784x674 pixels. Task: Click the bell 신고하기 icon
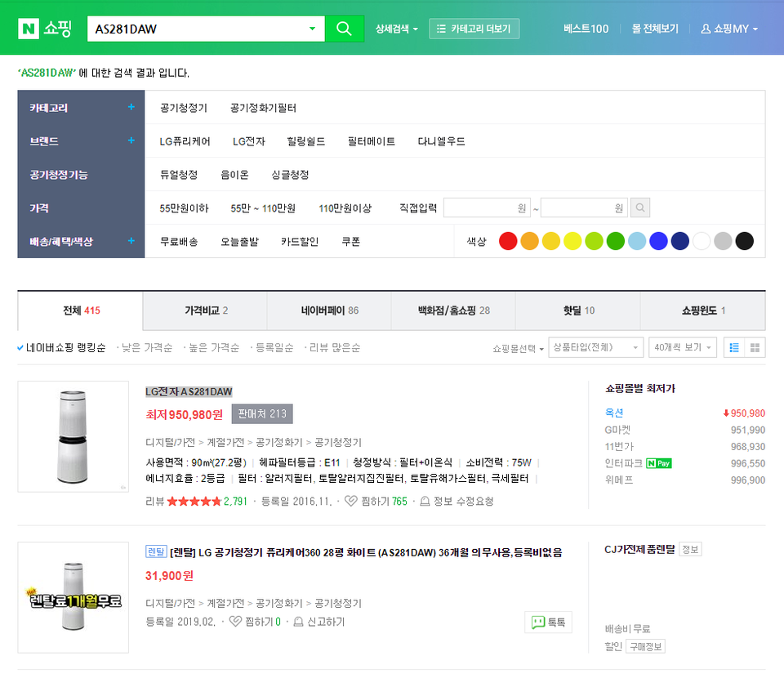298,622
